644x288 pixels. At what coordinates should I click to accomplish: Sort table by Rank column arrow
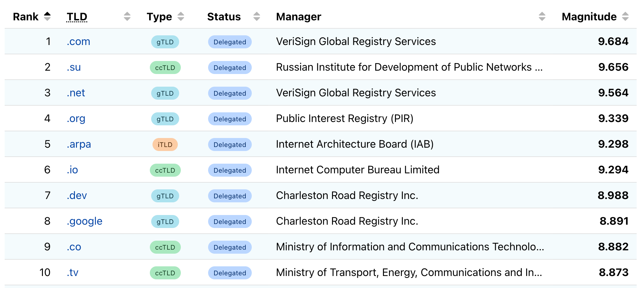(47, 16)
